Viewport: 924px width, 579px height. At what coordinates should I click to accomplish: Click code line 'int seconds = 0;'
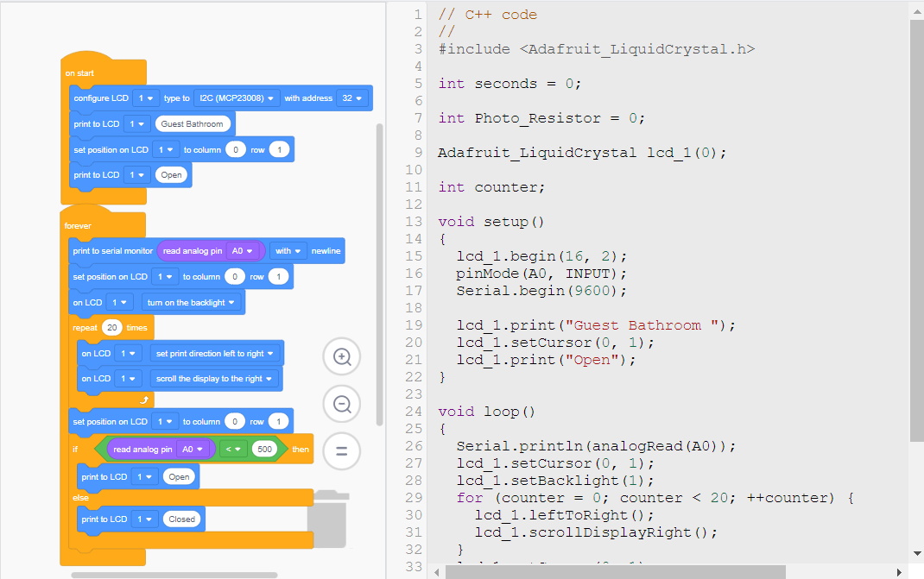click(x=509, y=84)
